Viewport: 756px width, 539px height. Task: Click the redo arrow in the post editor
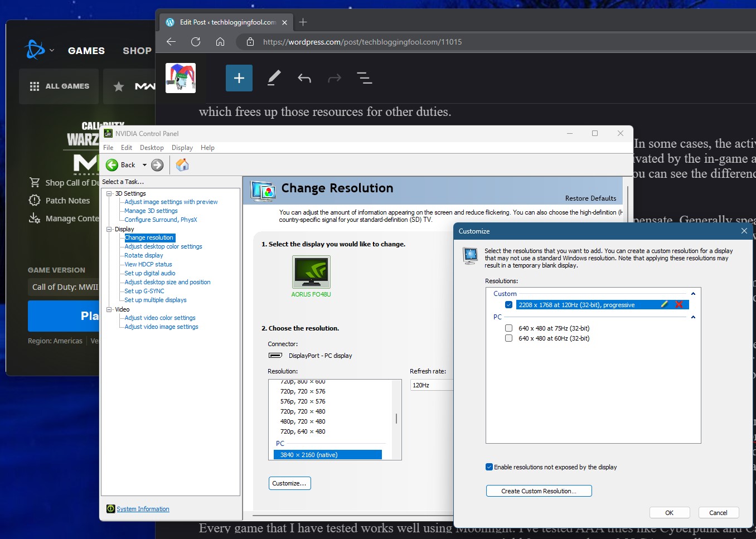coord(335,79)
